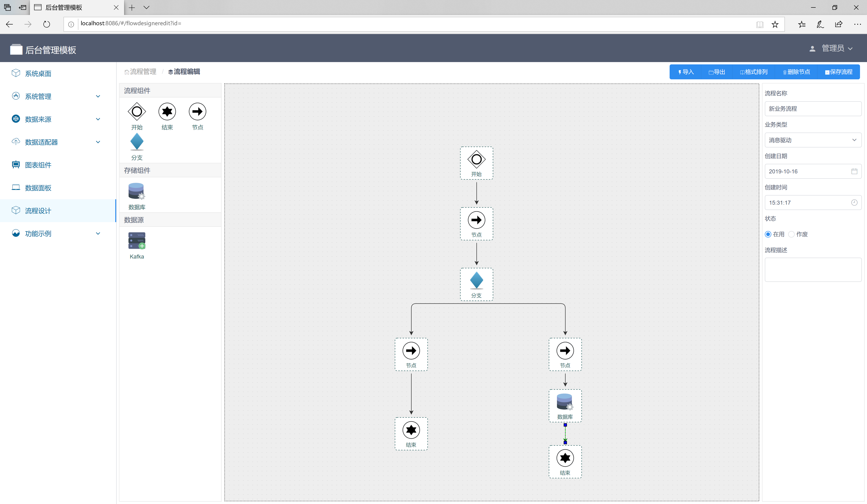This screenshot has width=867, height=504.
Task: Select the Kafka data source component
Action: [x=136, y=241]
